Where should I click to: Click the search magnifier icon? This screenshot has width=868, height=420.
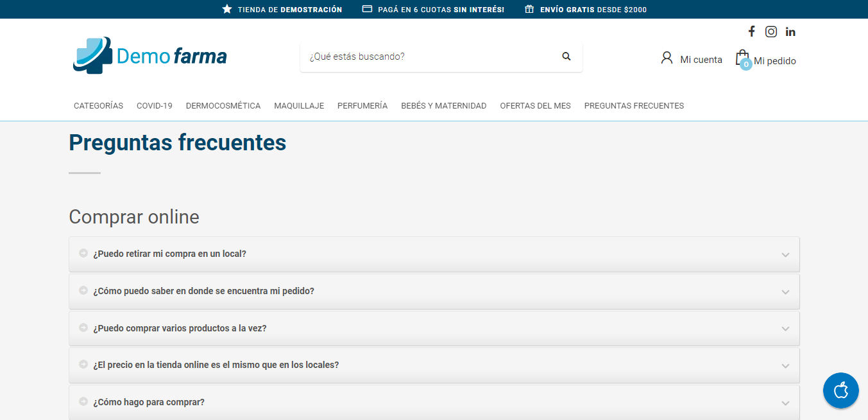566,57
